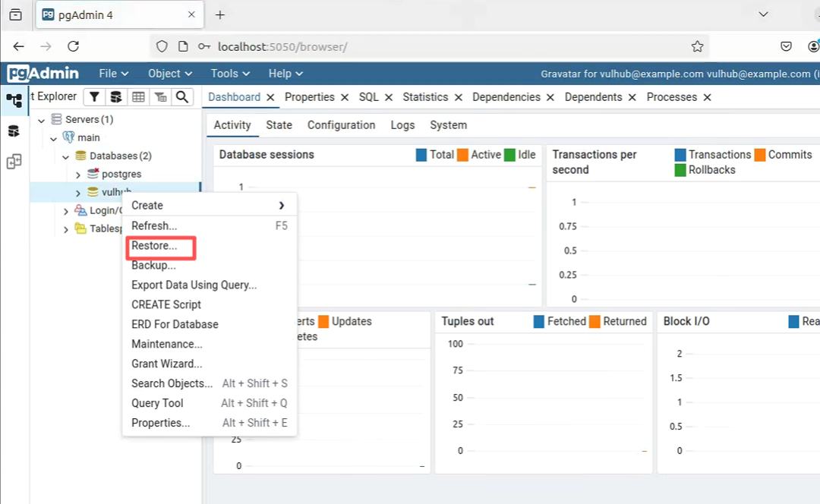Click the pgAdmin logo
Image resolution: width=820 pixels, height=504 pixels.
click(43, 73)
